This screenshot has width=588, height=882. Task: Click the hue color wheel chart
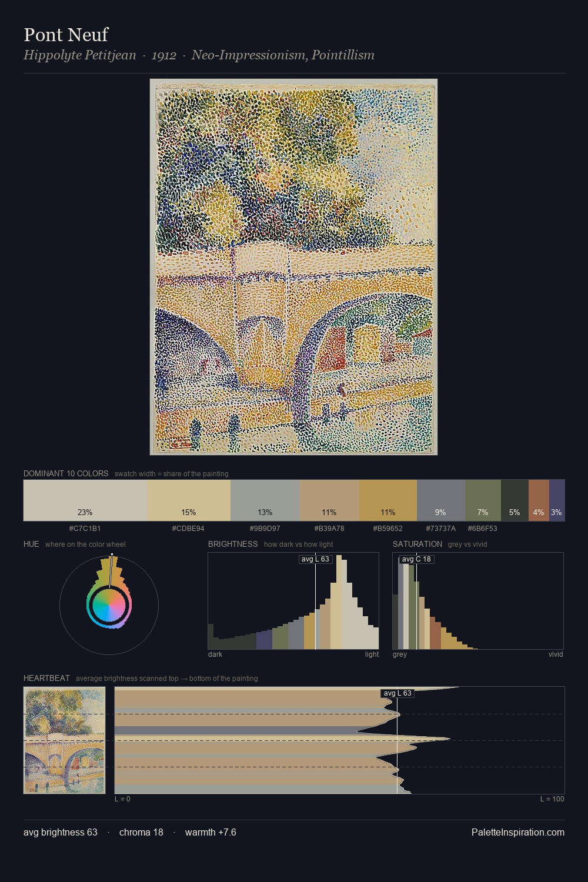(x=109, y=604)
